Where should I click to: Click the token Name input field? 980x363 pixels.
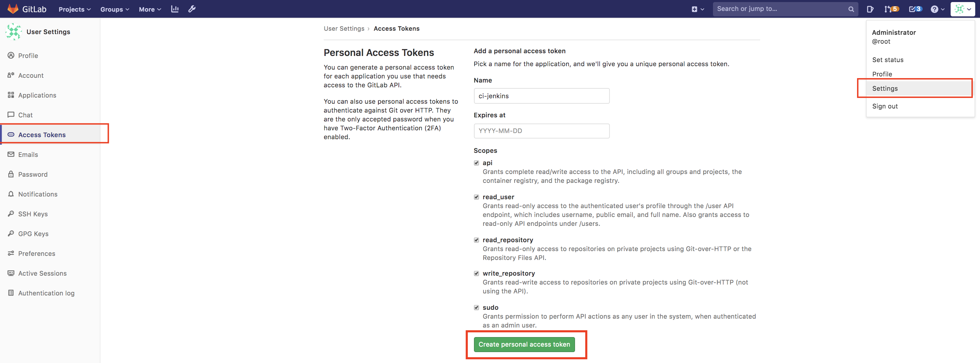(x=541, y=96)
